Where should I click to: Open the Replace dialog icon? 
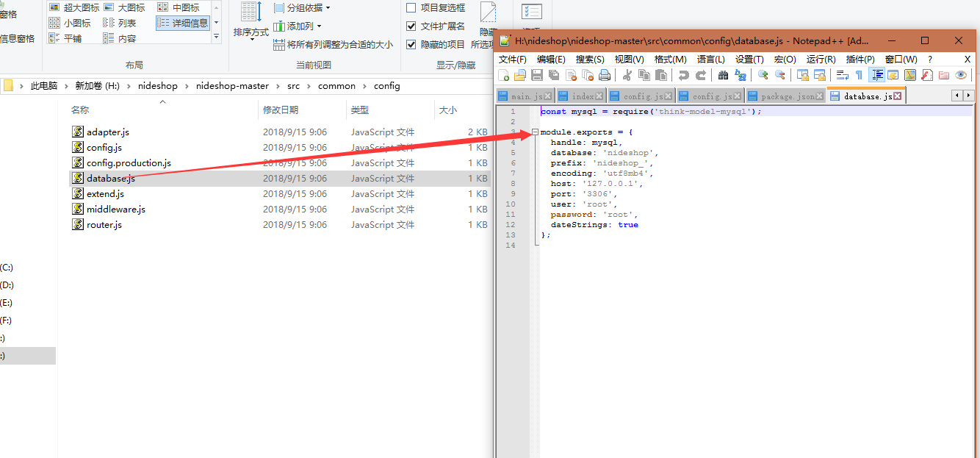tap(741, 75)
